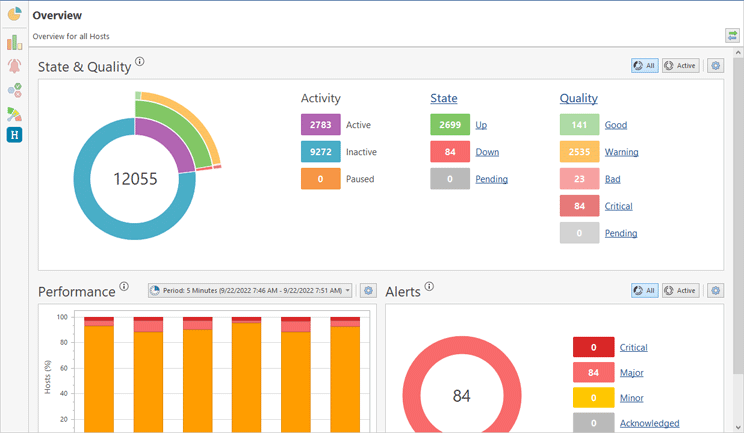Open the Warning quality link
Image resolution: width=744 pixels, height=433 pixels.
click(x=621, y=152)
